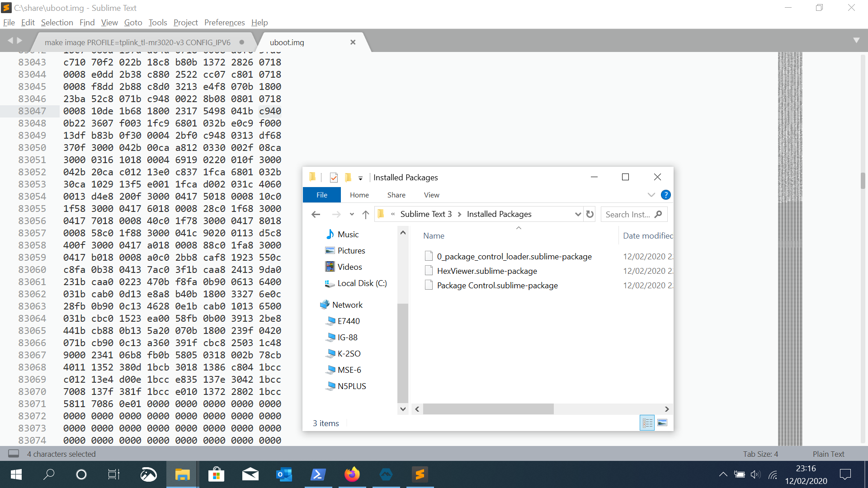Switch to the uboot.img tab
The image size is (868, 488).
[x=287, y=42]
